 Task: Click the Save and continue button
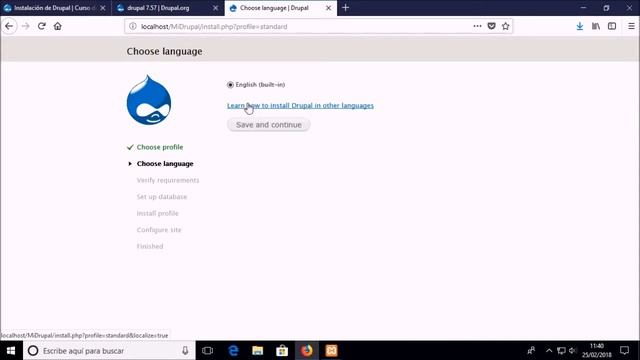point(269,125)
